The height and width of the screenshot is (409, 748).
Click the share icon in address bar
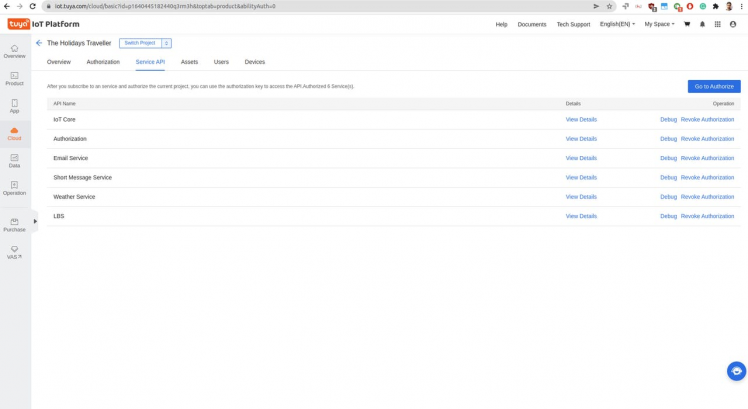coord(596,6)
